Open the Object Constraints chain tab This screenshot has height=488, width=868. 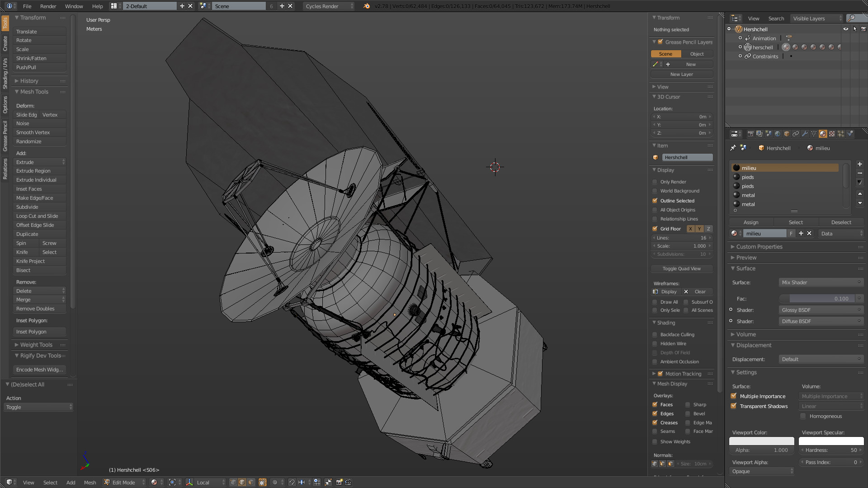pyautogui.click(x=796, y=134)
